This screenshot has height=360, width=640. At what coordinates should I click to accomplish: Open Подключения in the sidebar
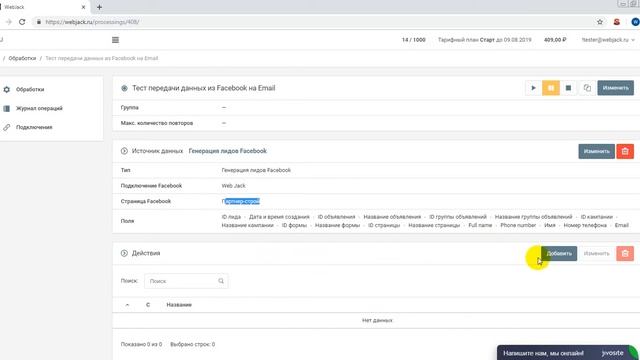34,127
